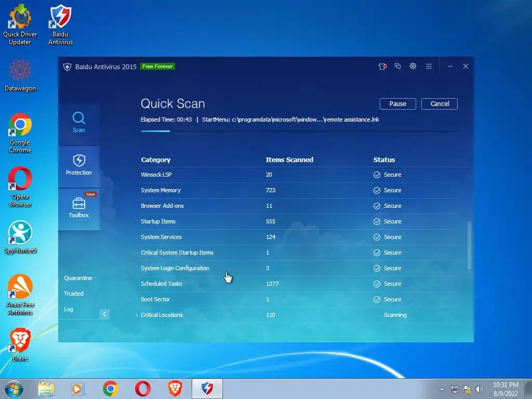The height and width of the screenshot is (399, 532).
Task: Open Brave from the taskbar
Action: pos(175,389)
